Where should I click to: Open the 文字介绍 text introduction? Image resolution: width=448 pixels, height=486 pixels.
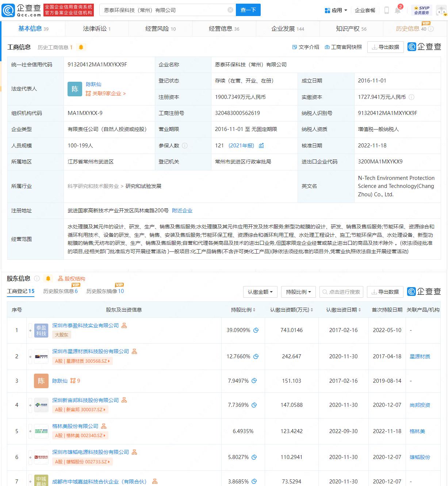tap(309, 47)
